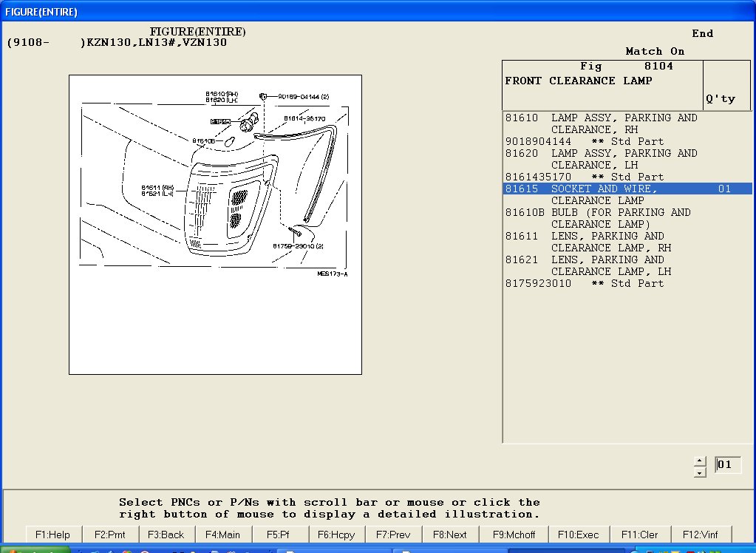Screen dimensions: 756x553
Task: Click the quantity input field showing 01
Action: (727, 465)
